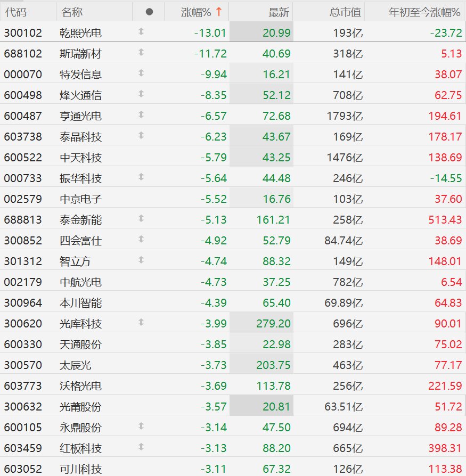Select stock name 中京电子

coord(80,199)
